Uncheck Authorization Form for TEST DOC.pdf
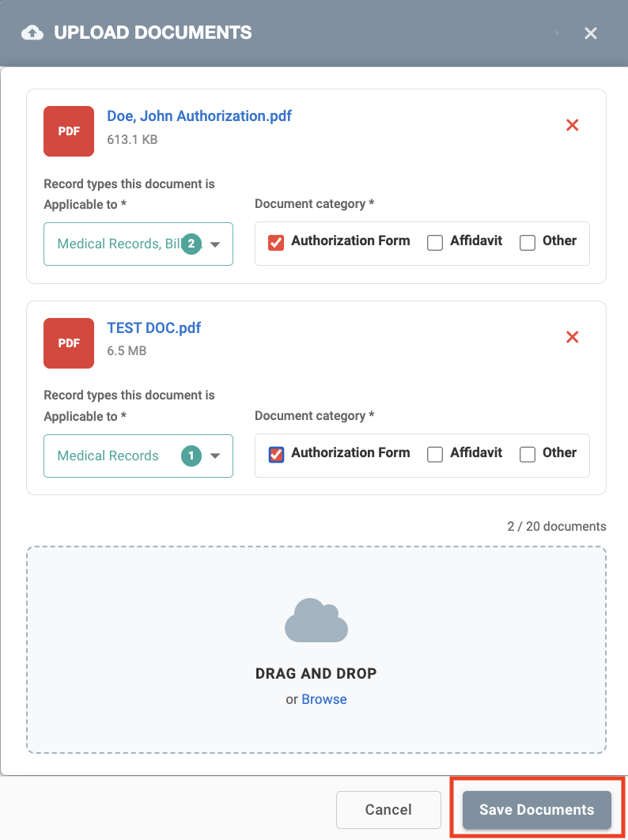Viewport: 628px width, 840px height. click(276, 454)
